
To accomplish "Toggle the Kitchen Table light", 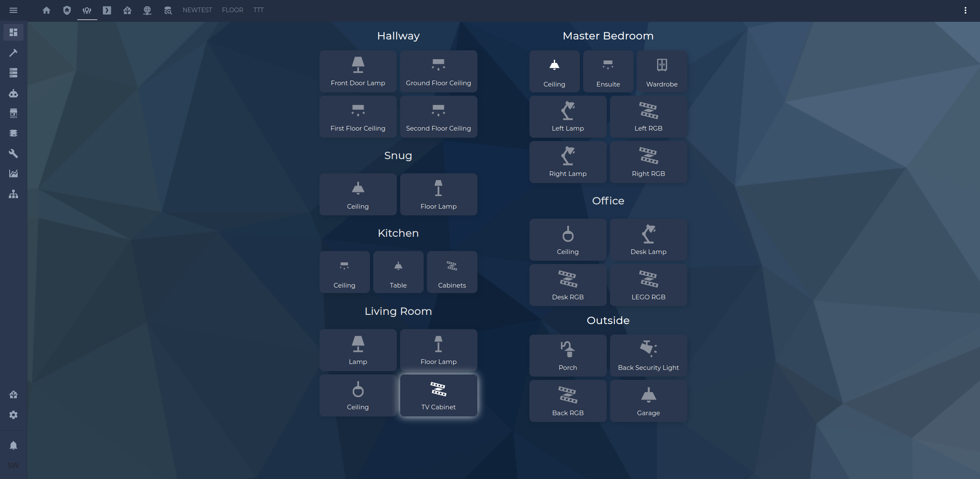I will click(x=398, y=272).
